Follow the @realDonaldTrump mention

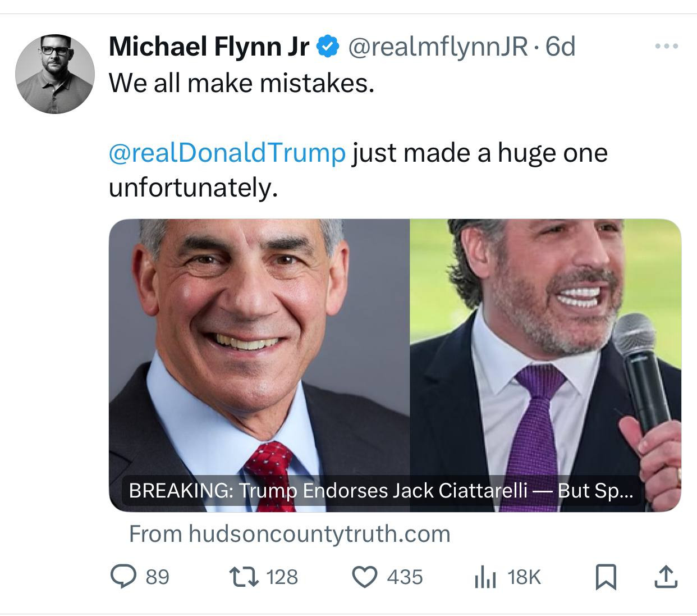pyautogui.click(x=227, y=153)
